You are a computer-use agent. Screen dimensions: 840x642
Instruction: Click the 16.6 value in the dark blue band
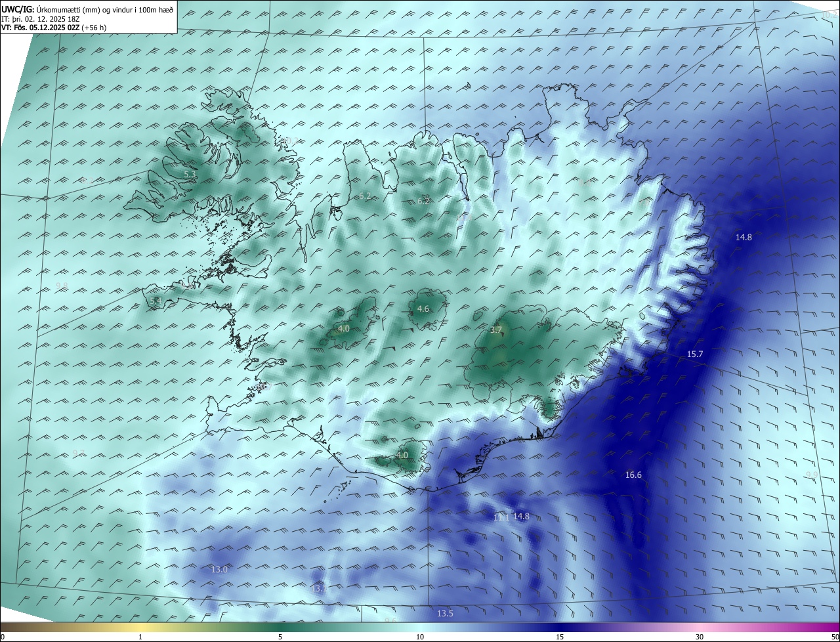633,475
